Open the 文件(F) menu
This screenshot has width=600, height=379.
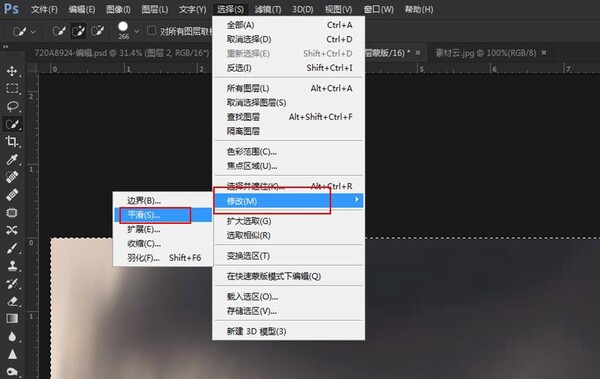(44, 9)
